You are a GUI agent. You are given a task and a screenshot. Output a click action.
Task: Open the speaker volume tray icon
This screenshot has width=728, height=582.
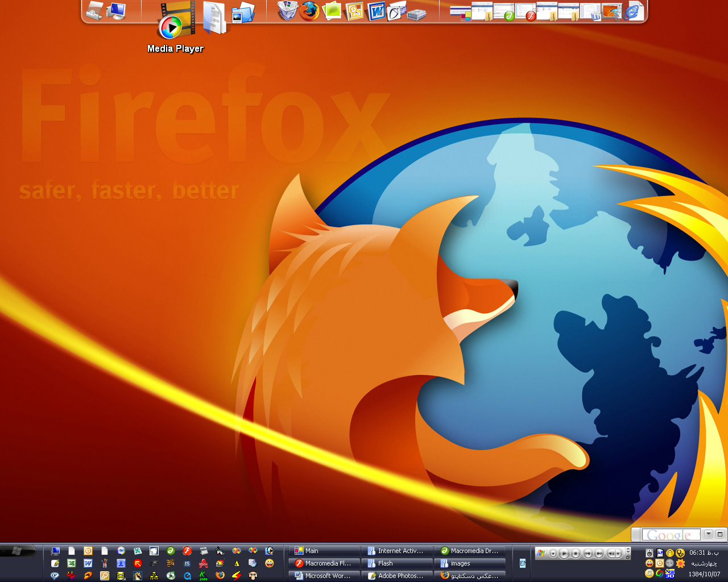coord(650,552)
